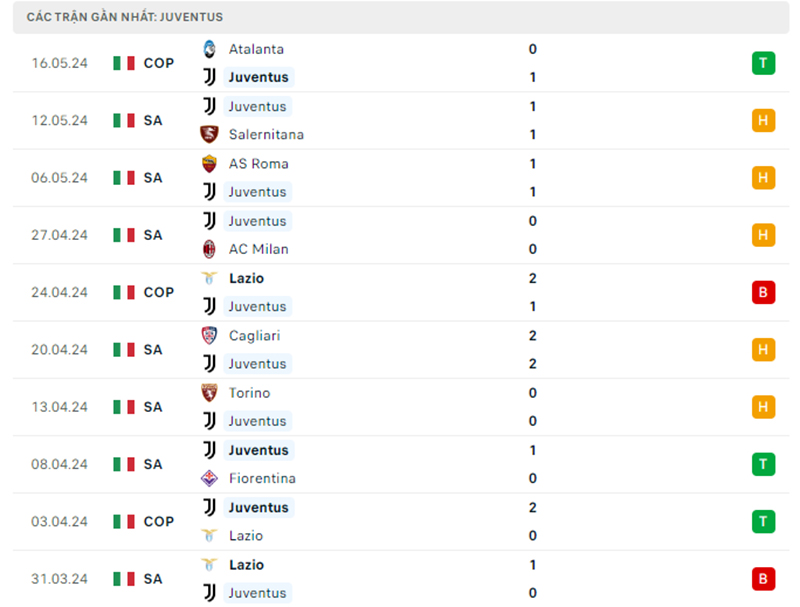
Task: Select the Torino bull logo
Action: [211, 392]
